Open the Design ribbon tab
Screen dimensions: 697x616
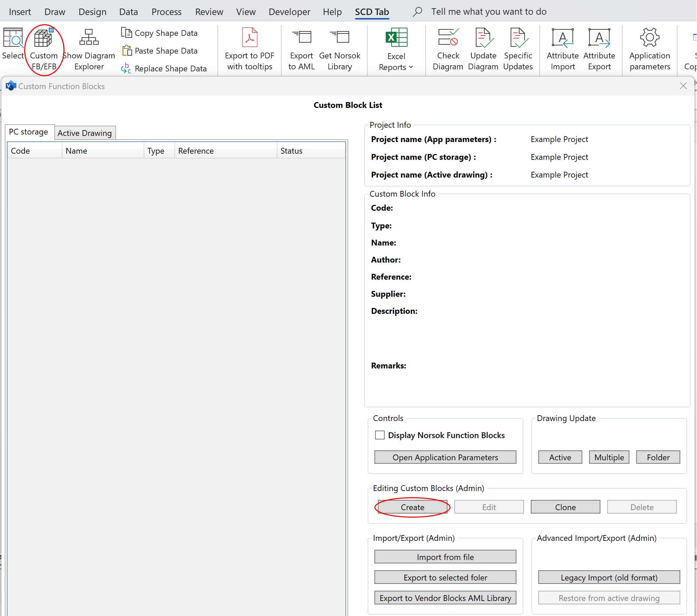[92, 12]
